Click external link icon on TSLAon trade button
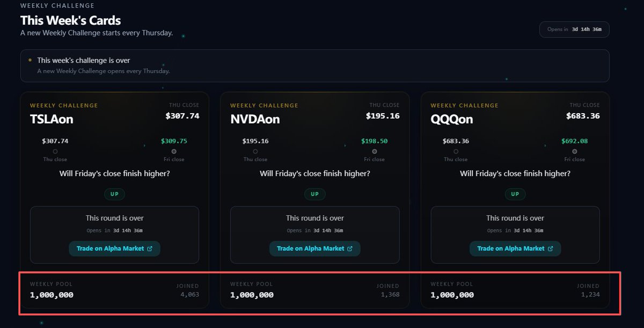 (150, 249)
